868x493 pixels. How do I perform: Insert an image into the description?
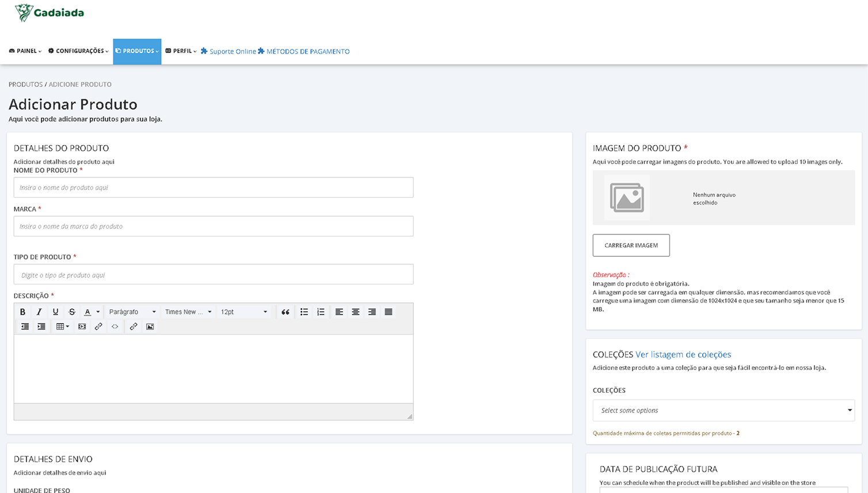coord(150,327)
